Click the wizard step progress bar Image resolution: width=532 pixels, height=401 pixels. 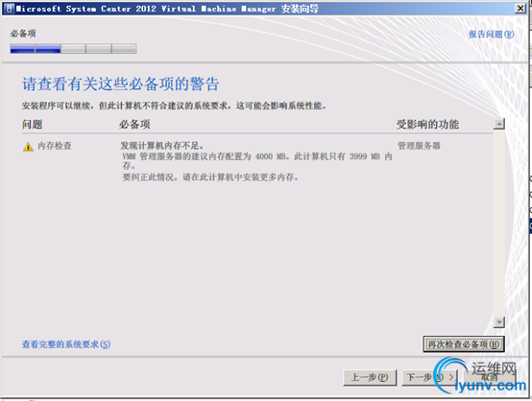pos(73,49)
